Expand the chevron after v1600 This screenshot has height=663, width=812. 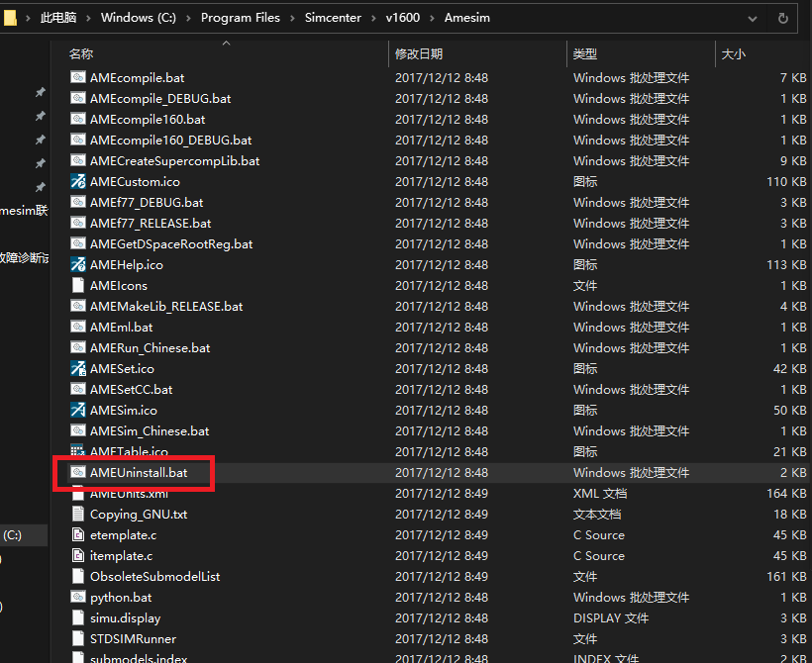pos(432,18)
